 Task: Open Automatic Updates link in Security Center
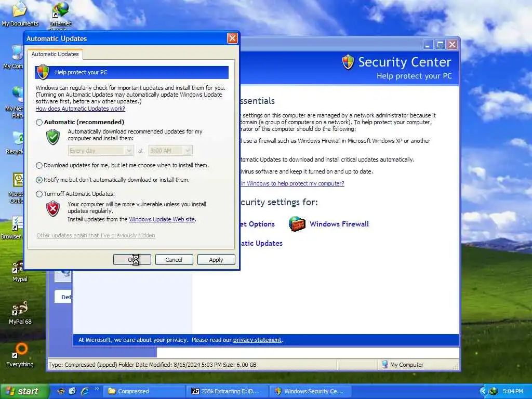[x=261, y=243]
